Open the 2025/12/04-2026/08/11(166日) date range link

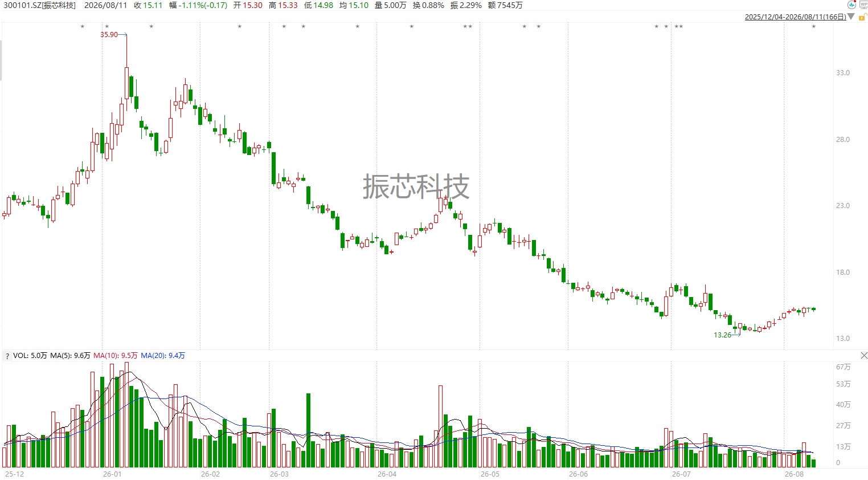point(795,17)
